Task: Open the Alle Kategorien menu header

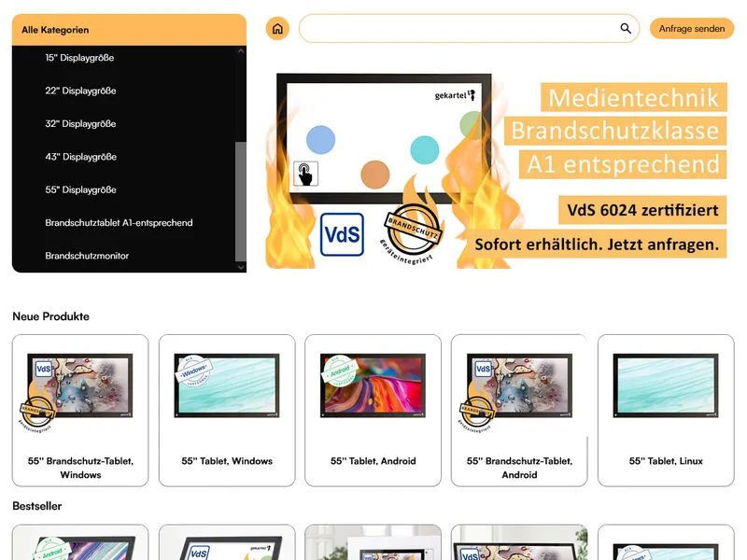Action: (129, 30)
